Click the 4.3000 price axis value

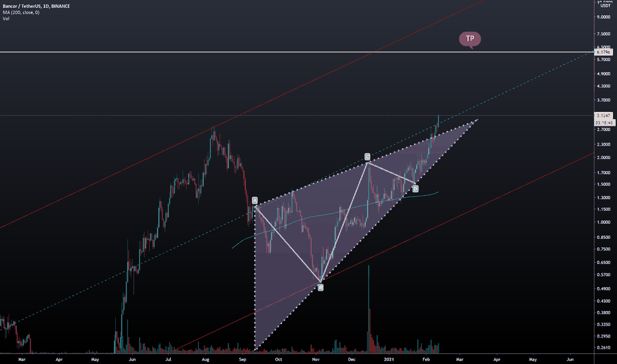(603, 86)
